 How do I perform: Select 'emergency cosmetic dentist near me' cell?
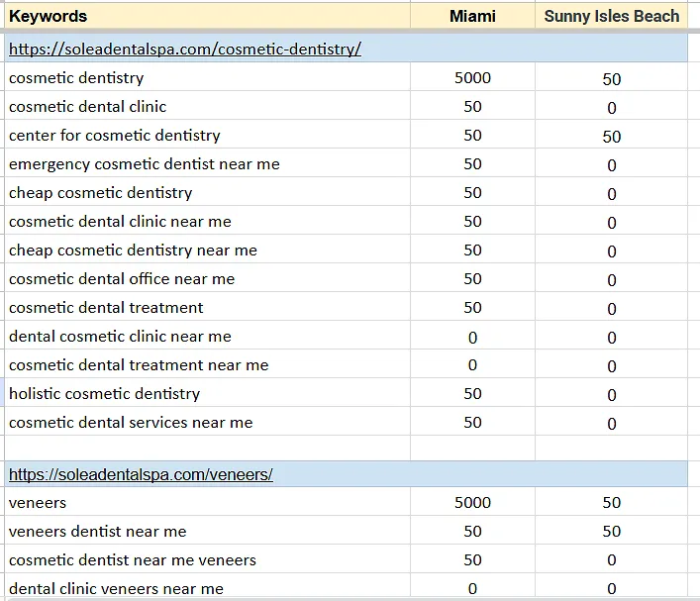[207, 164]
